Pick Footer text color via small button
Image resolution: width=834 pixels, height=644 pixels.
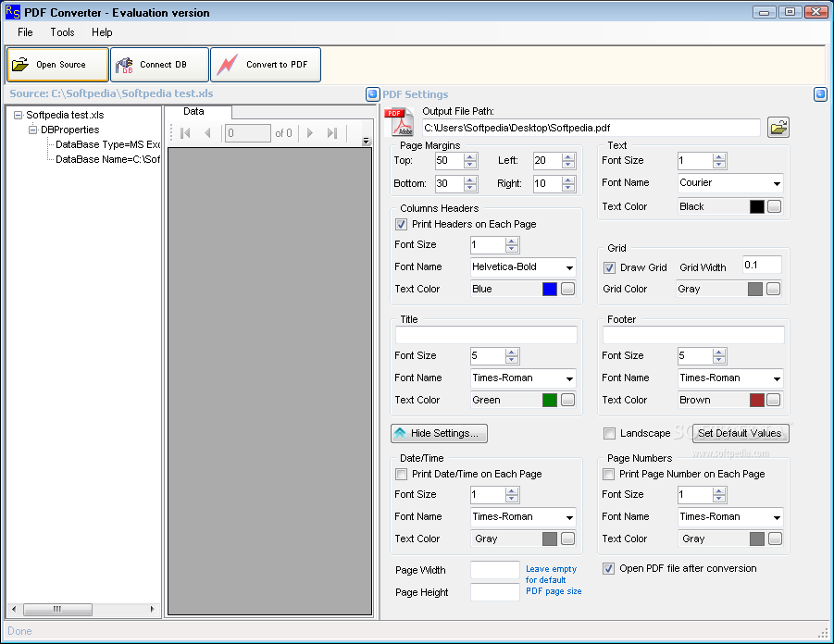click(x=773, y=400)
